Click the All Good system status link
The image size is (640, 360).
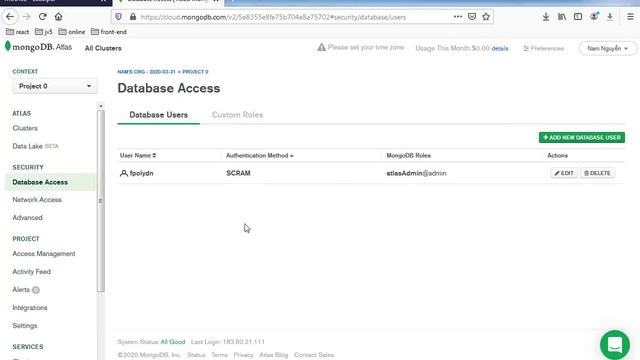click(x=173, y=342)
